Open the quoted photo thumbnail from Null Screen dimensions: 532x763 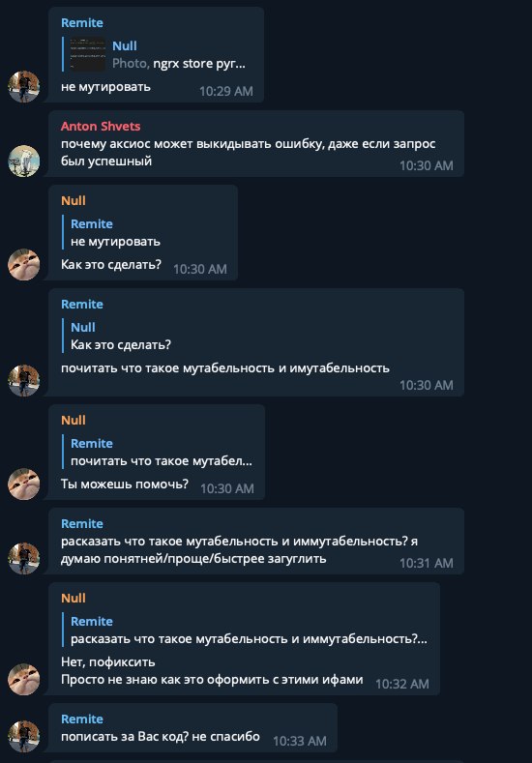(x=88, y=54)
